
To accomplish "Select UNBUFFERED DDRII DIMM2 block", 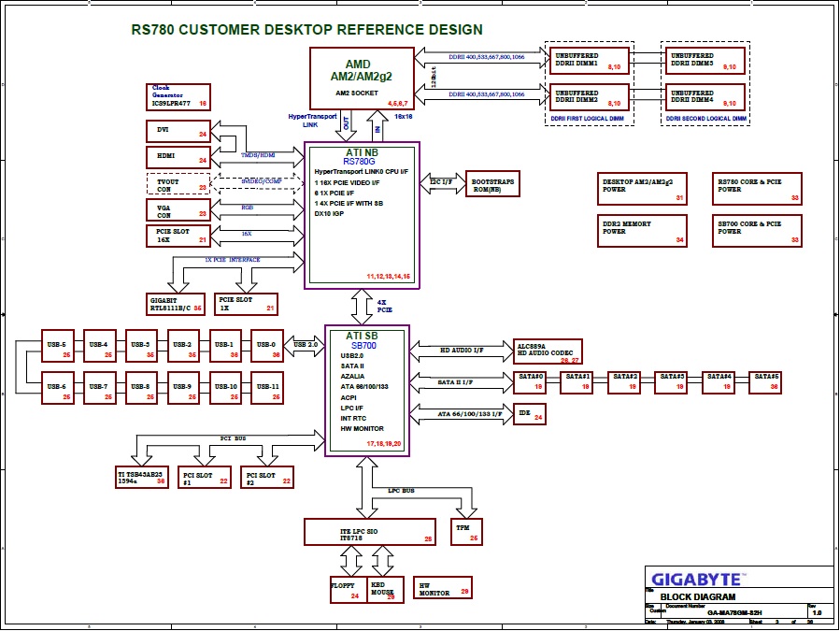I will (x=589, y=97).
